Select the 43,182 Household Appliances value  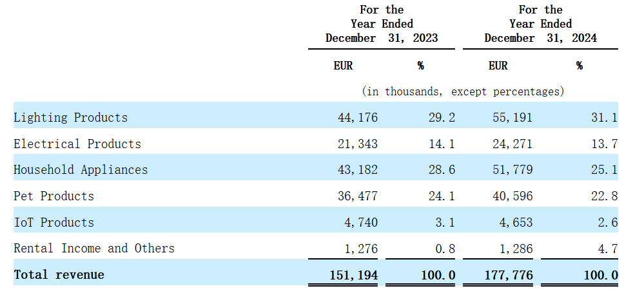click(x=357, y=170)
